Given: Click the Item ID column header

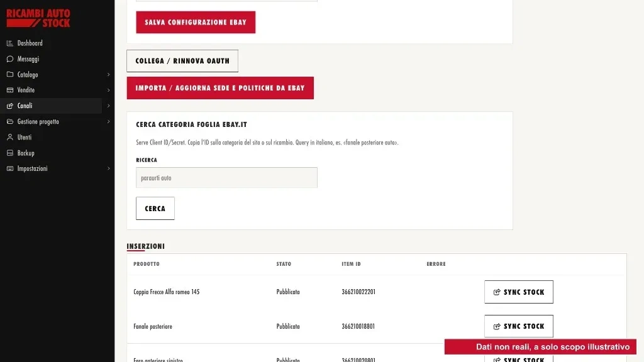Looking at the screenshot, I should pyautogui.click(x=351, y=264).
